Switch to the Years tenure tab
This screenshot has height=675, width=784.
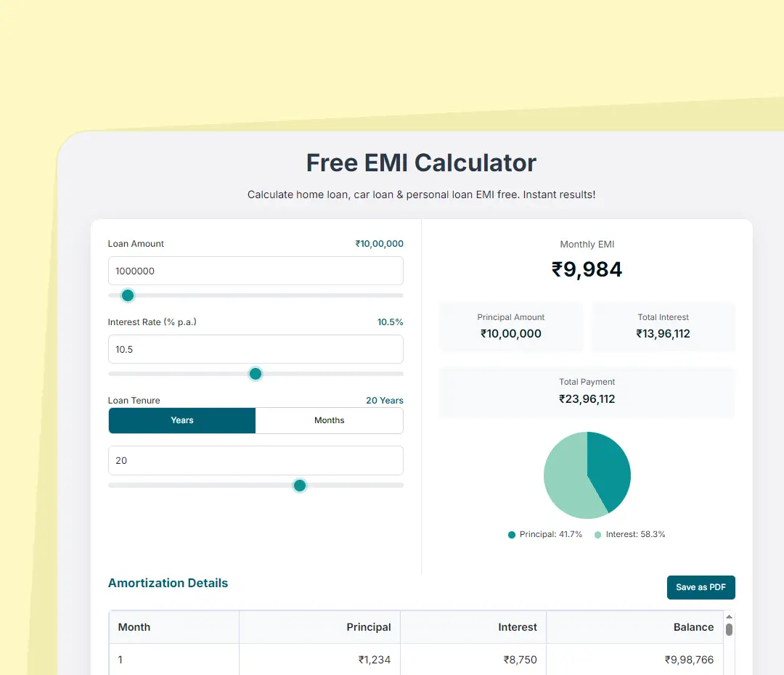pyautogui.click(x=181, y=420)
